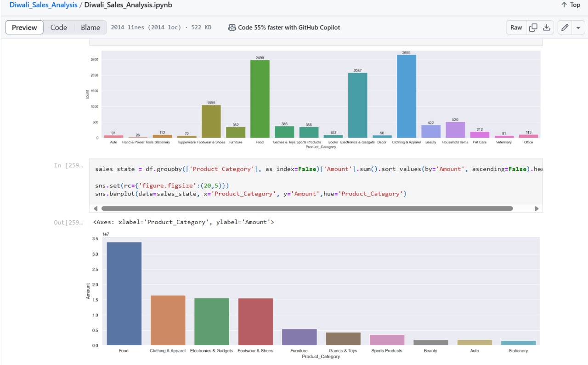Image resolution: width=588 pixels, height=365 pixels.
Task: Click the code cell scrollbar right arrow
Action: (x=536, y=208)
